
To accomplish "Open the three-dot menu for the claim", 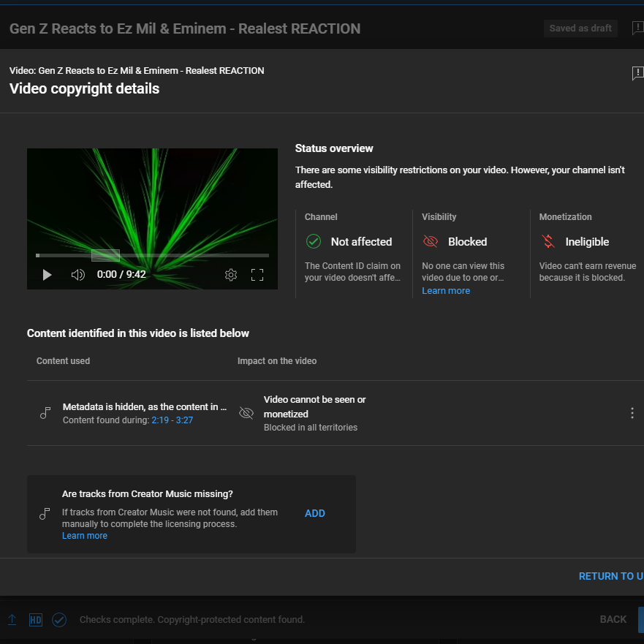I will click(632, 413).
